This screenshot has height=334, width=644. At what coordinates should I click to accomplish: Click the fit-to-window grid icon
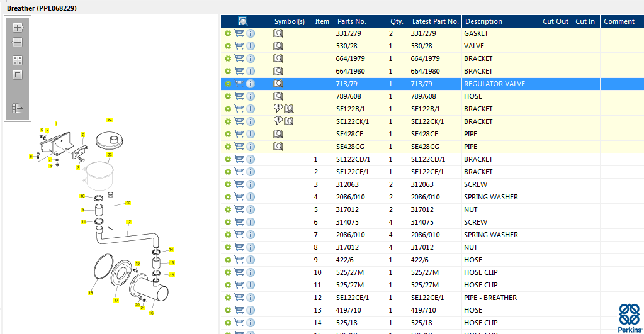pos(18,60)
